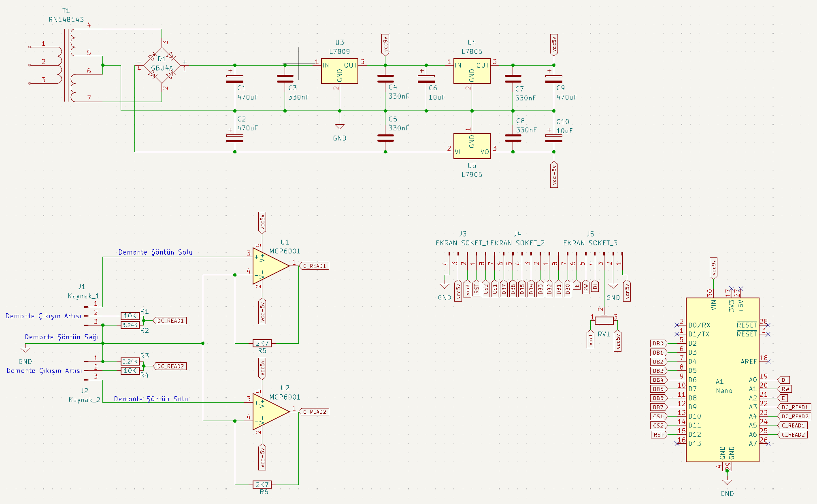817x504 pixels.
Task: Select the R5 2K7 feedback resistor
Action: (262, 343)
